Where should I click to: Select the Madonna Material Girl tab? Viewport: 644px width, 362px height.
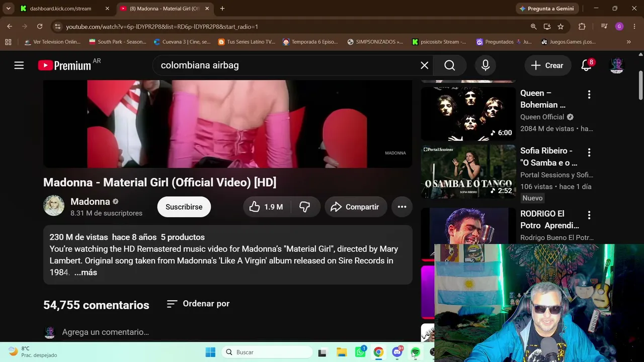coord(164,9)
